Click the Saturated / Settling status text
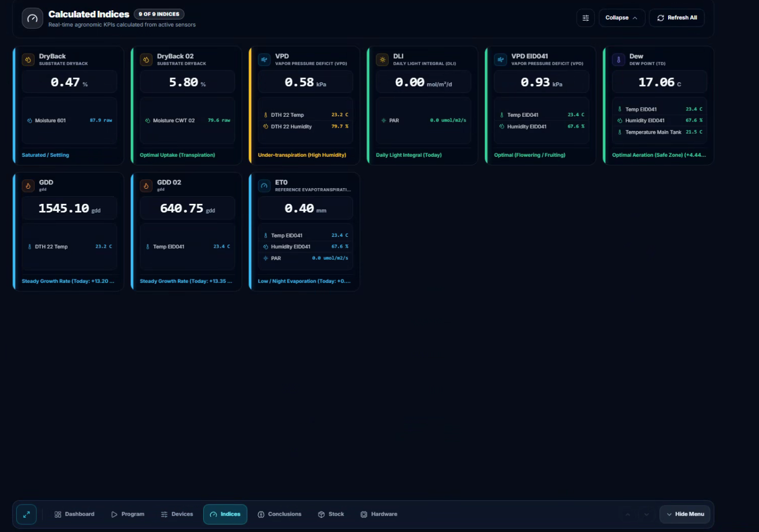The height and width of the screenshot is (532, 759). coord(45,155)
